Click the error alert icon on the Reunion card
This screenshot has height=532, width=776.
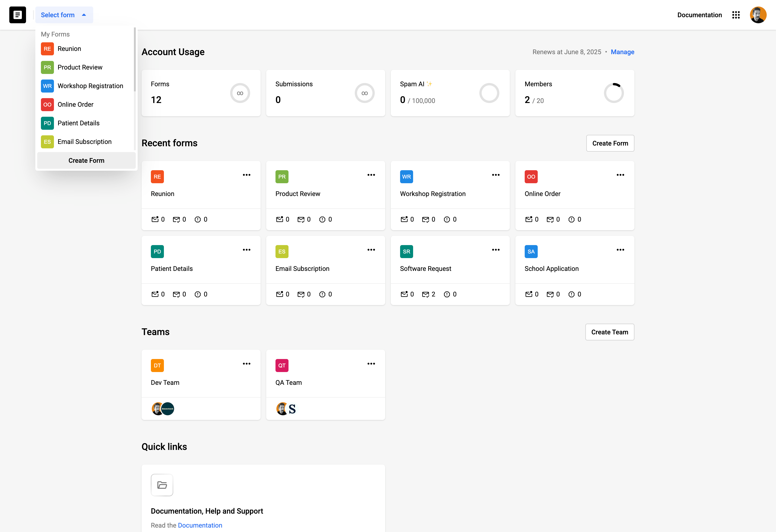coord(198,219)
